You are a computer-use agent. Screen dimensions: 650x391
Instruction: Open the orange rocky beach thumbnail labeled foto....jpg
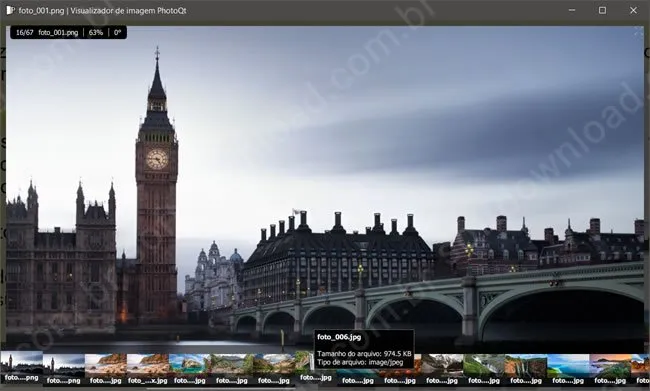click(x=106, y=369)
